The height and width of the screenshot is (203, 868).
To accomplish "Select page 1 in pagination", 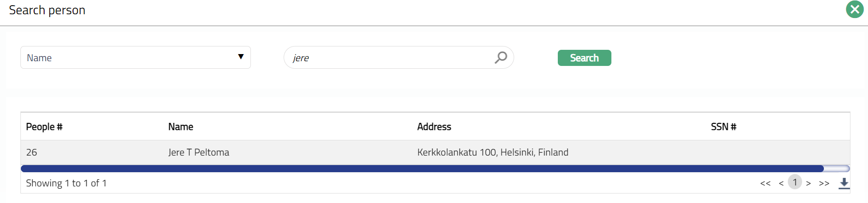I will tap(795, 182).
